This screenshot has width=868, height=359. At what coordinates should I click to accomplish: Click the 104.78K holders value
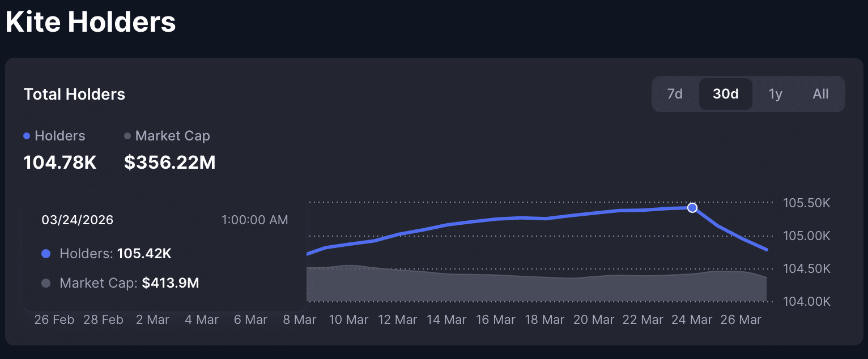[60, 163]
